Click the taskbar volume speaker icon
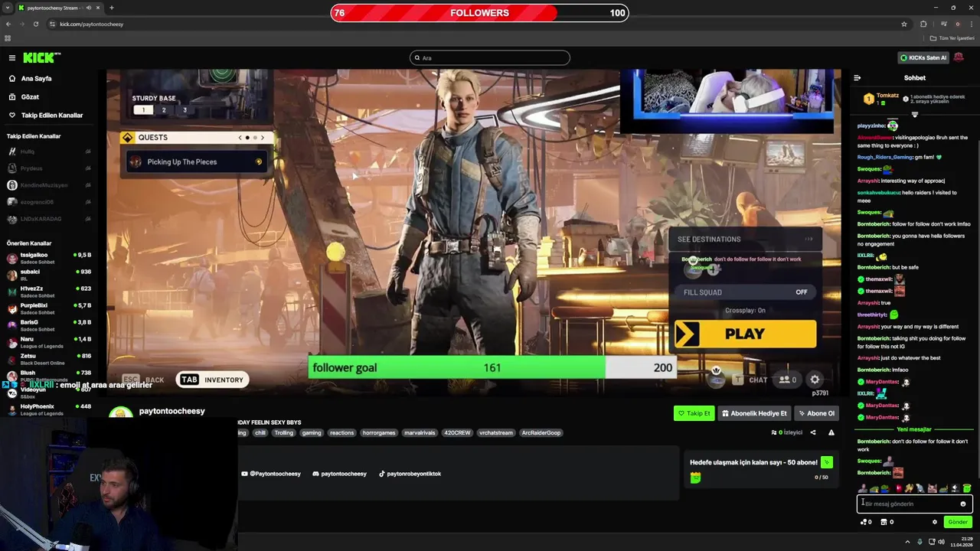Image resolution: width=980 pixels, height=551 pixels. tap(941, 542)
